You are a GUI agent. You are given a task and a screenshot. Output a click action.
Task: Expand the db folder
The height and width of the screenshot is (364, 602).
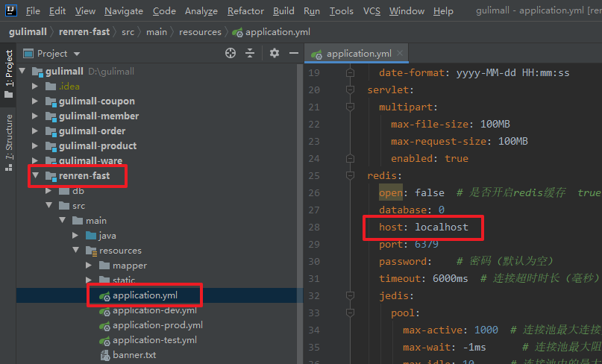[48, 191]
